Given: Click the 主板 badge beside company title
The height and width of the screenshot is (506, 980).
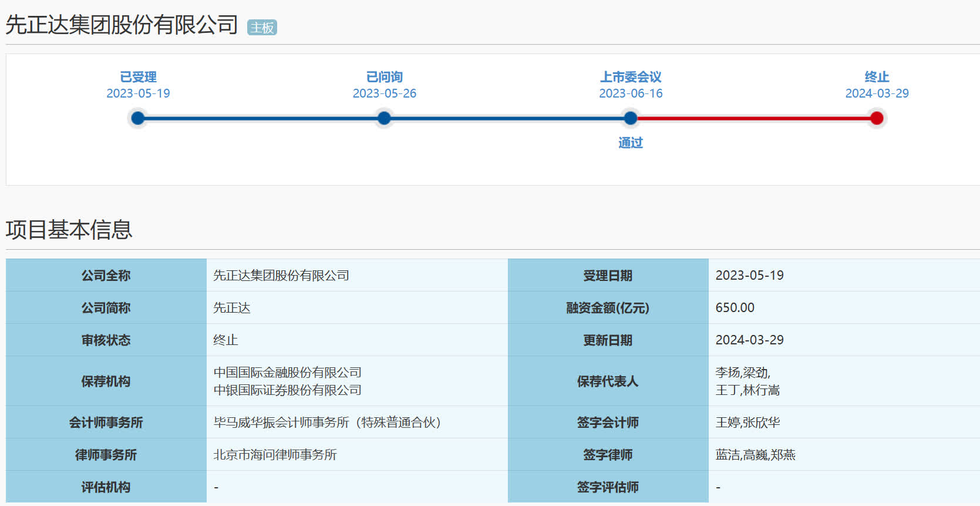Looking at the screenshot, I should coord(262,28).
